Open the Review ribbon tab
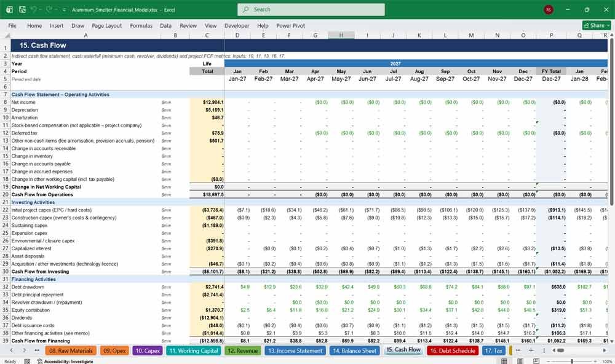Viewport: 615px width, 364px height. click(188, 25)
